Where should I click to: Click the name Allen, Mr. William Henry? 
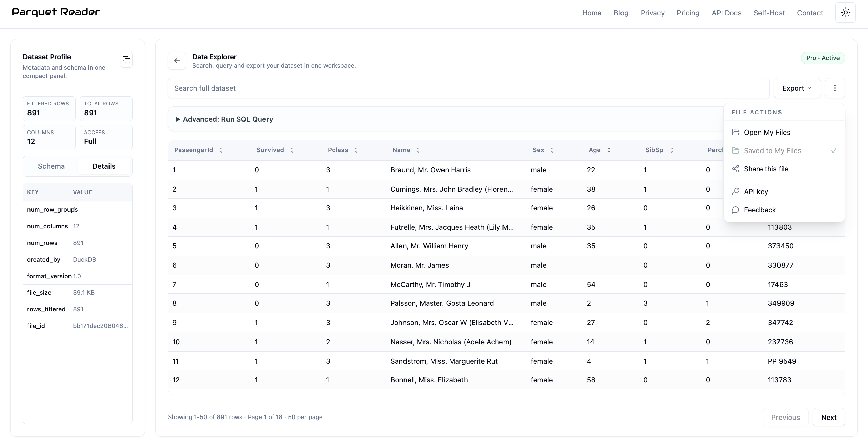(x=429, y=246)
